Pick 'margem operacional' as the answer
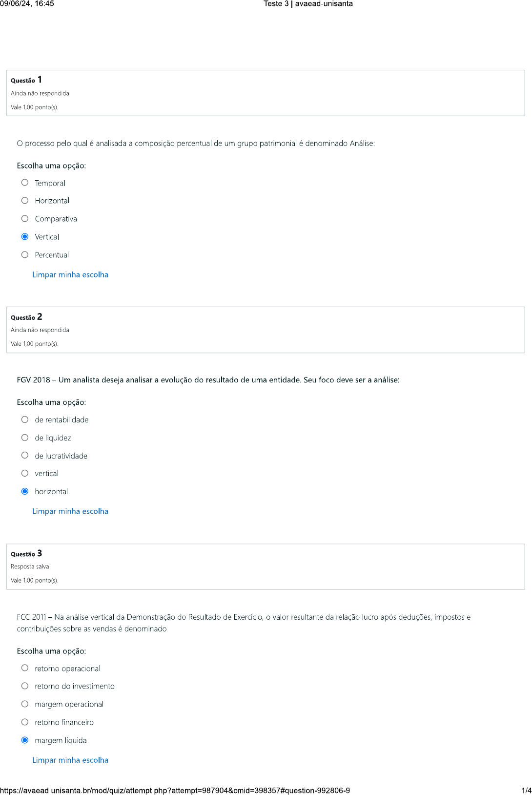The width and height of the screenshot is (532, 795). 25,704
